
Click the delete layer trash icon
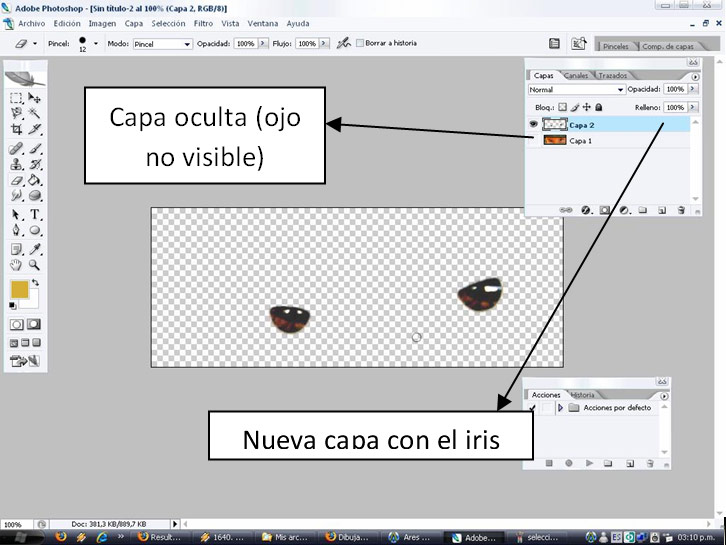tap(681, 210)
